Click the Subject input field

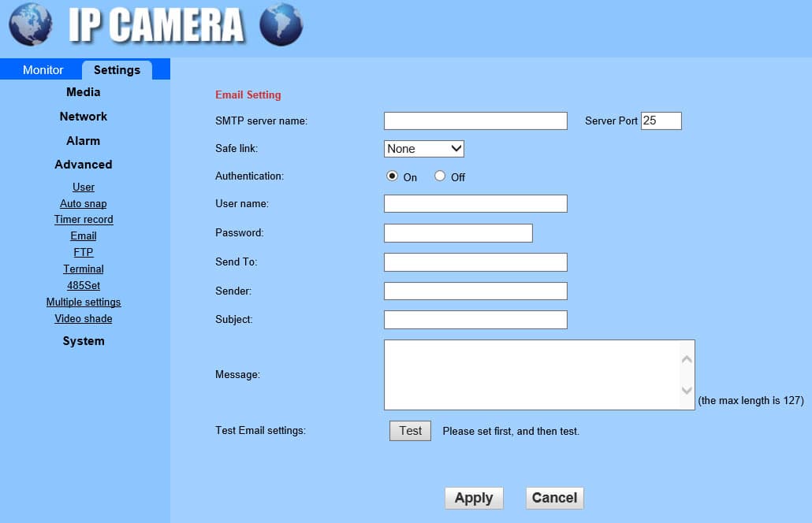click(x=475, y=320)
